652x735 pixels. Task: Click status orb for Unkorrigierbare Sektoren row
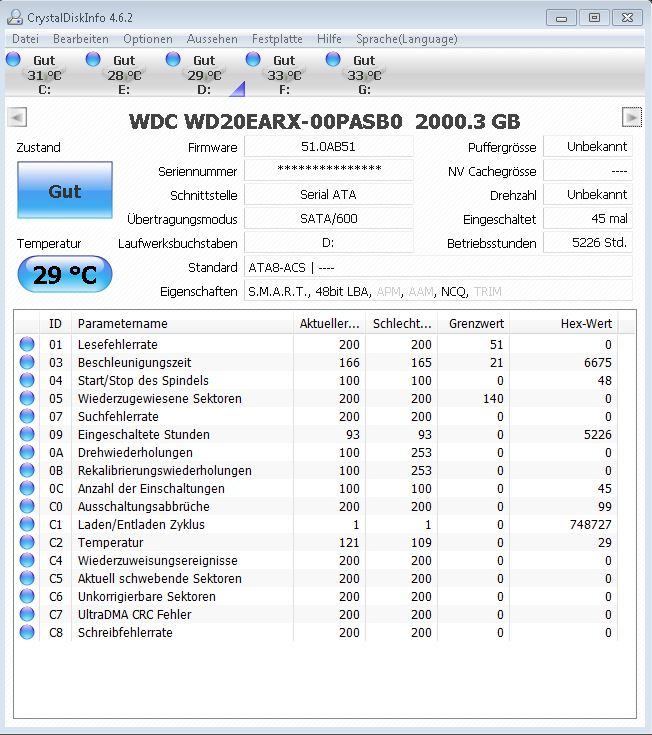(27, 596)
